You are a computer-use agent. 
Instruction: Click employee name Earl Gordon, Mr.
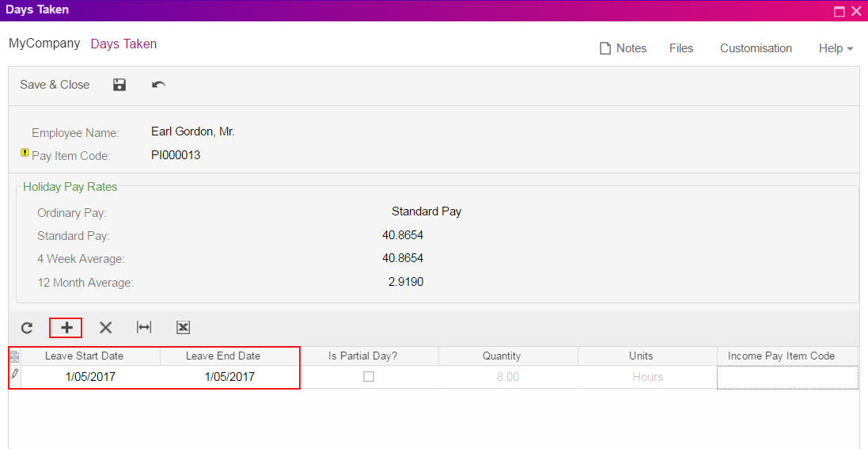pos(192,131)
